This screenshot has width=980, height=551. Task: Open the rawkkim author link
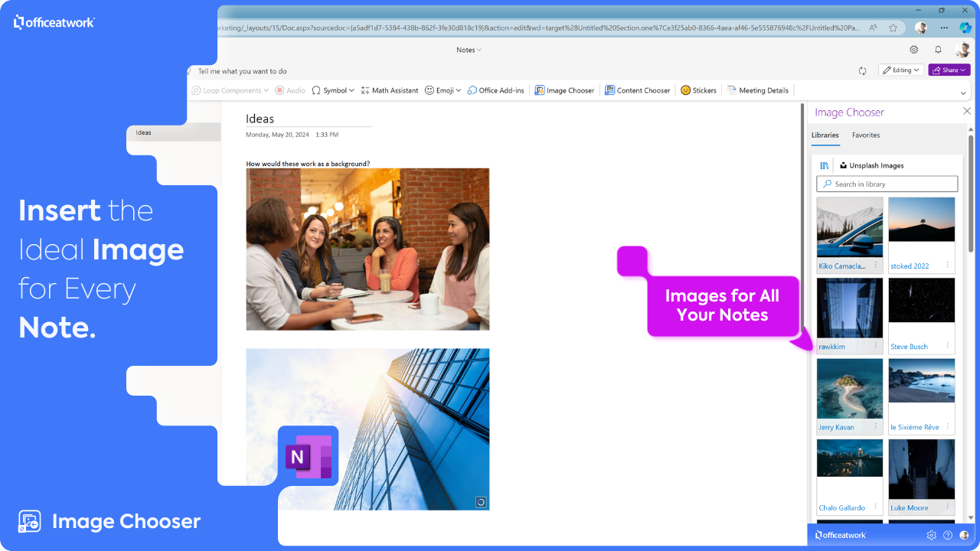tap(831, 347)
